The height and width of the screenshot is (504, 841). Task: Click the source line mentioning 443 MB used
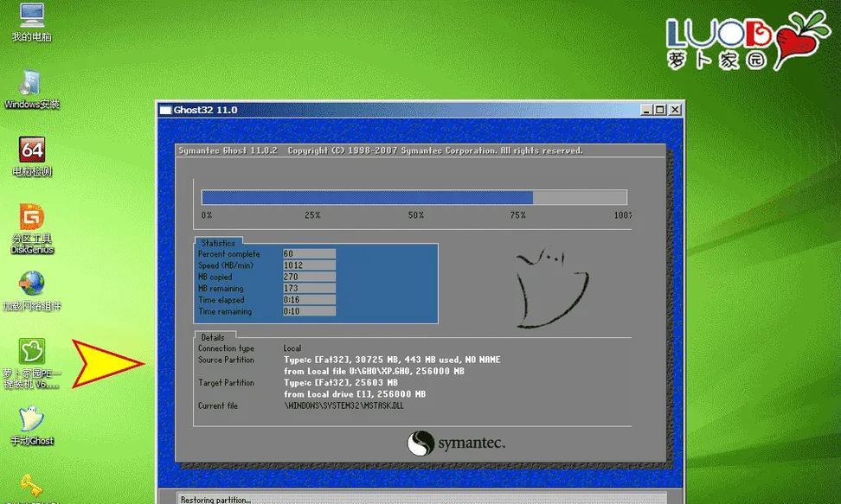[x=392, y=360]
